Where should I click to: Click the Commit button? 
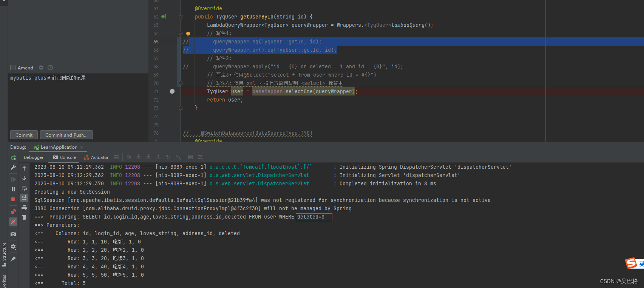click(24, 135)
